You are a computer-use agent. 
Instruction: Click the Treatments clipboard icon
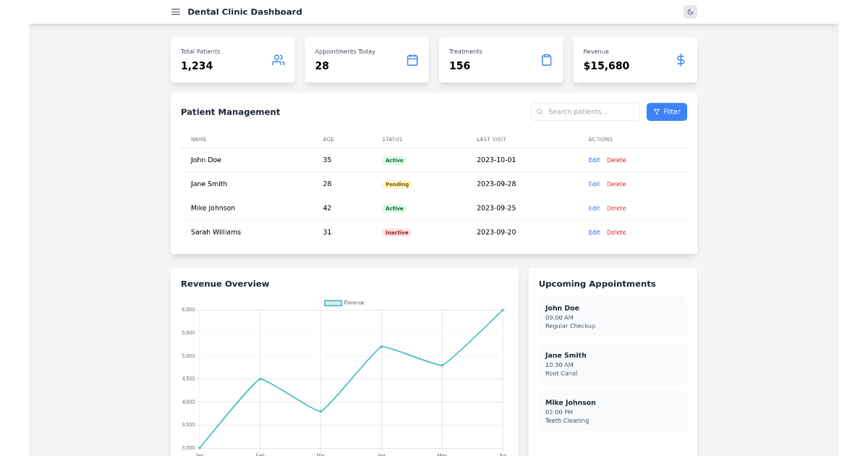[546, 60]
